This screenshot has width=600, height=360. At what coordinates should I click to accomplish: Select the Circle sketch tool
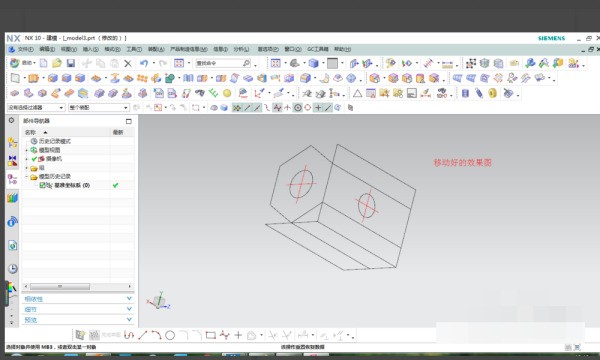[x=170, y=336]
